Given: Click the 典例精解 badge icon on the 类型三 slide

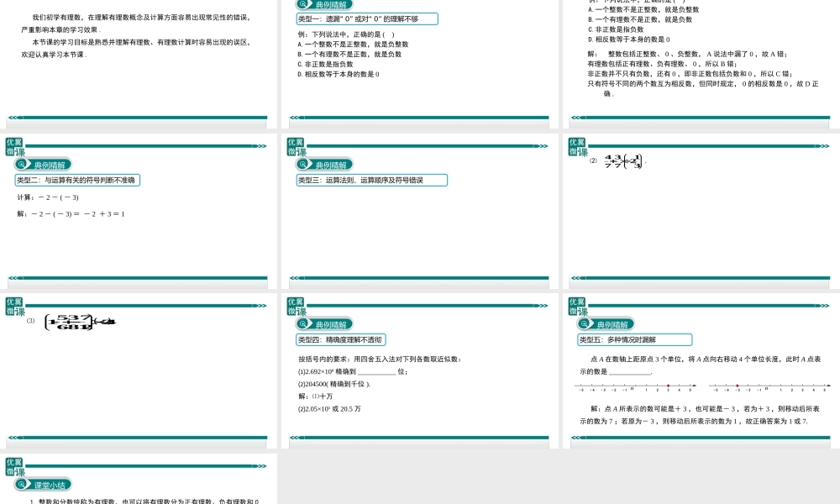Looking at the screenshot, I should pos(303,164).
